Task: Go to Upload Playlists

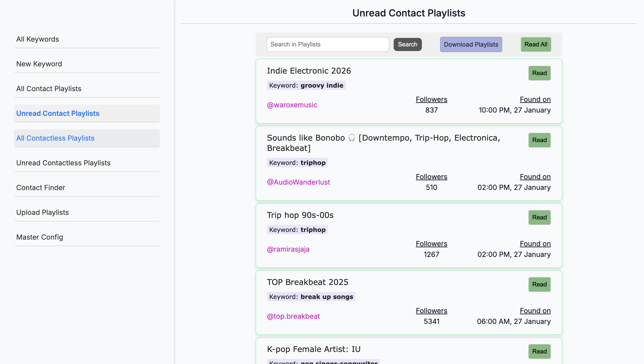Action: click(87, 212)
